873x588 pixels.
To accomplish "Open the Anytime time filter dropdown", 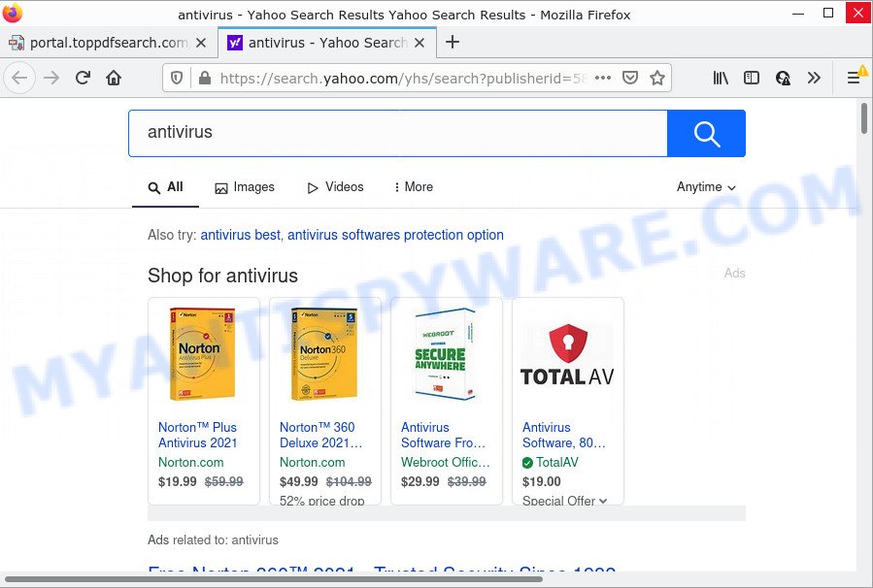I will [706, 187].
